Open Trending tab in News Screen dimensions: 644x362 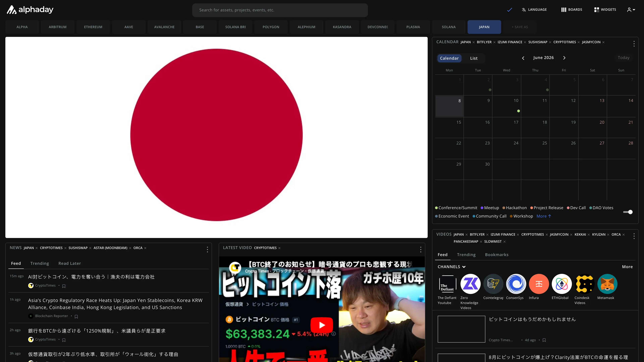(40, 264)
